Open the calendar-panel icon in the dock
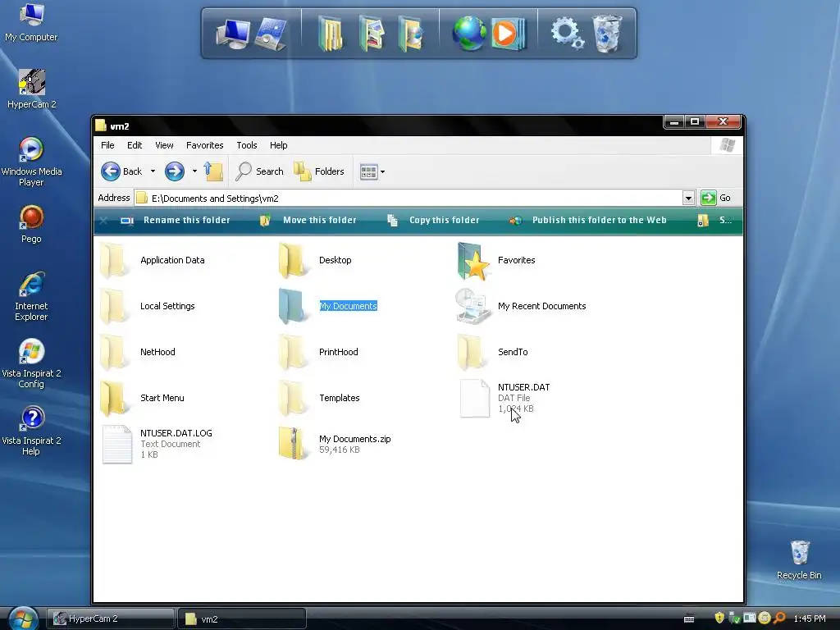The width and height of the screenshot is (840, 630). (x=271, y=34)
